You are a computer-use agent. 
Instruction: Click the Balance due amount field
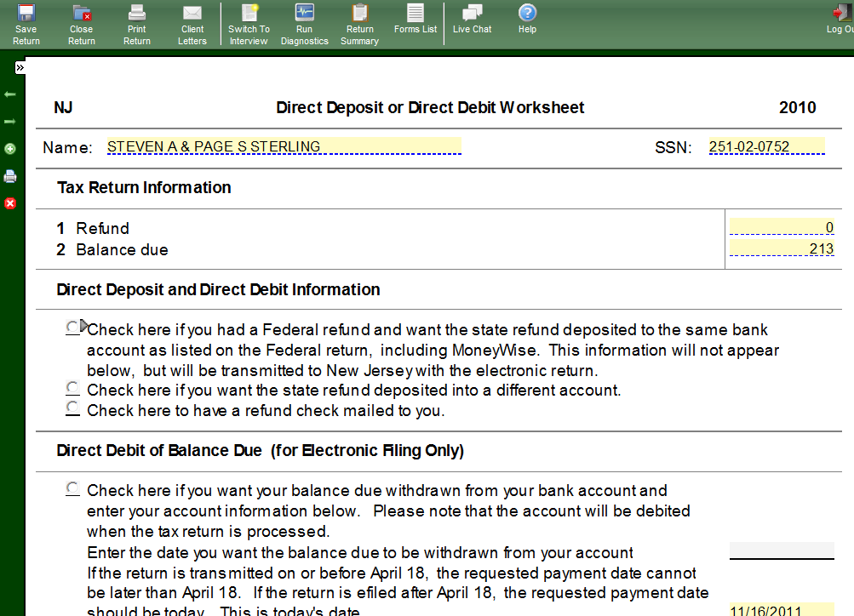tap(782, 248)
